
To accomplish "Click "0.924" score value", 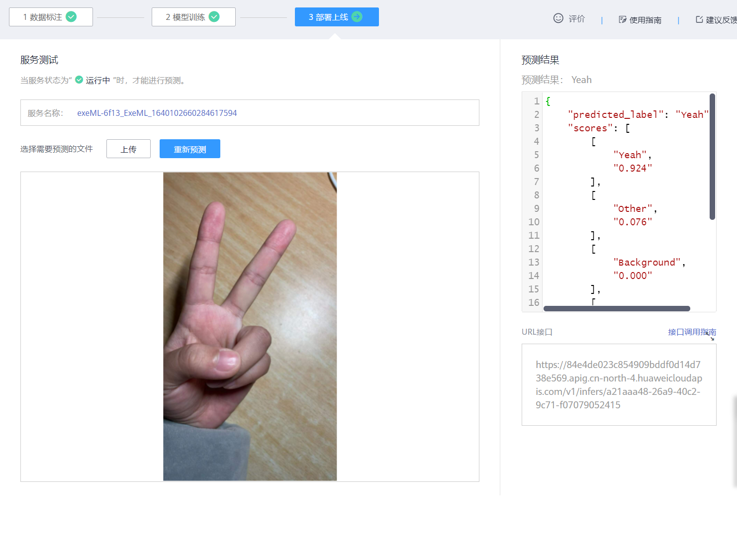I will point(633,168).
